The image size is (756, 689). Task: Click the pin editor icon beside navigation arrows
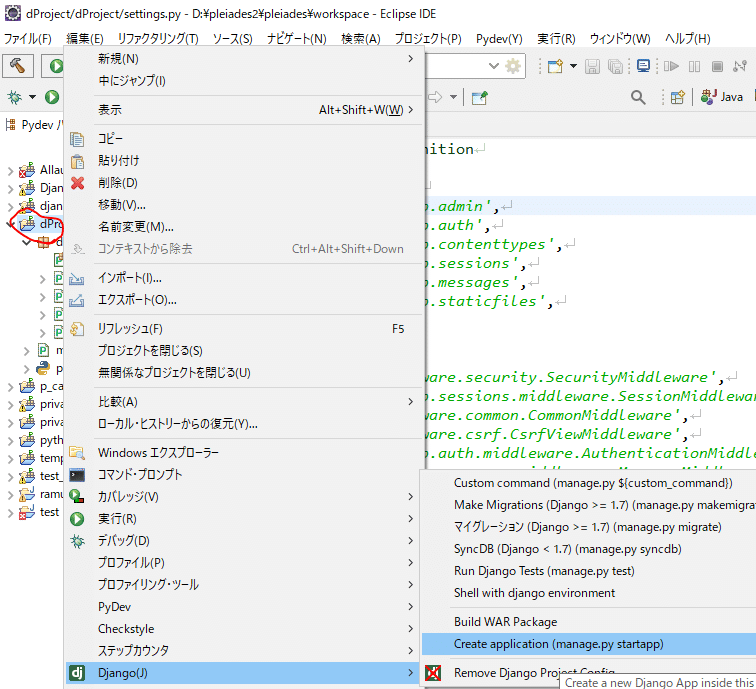point(479,97)
